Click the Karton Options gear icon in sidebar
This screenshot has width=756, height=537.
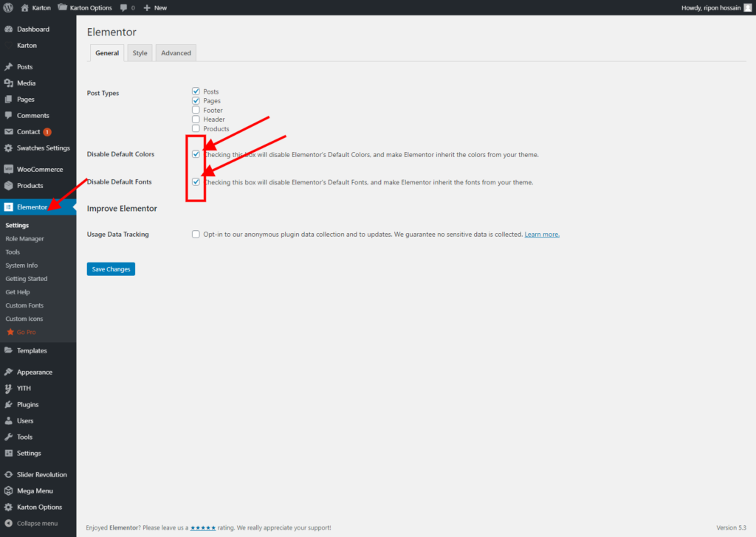(x=8, y=507)
